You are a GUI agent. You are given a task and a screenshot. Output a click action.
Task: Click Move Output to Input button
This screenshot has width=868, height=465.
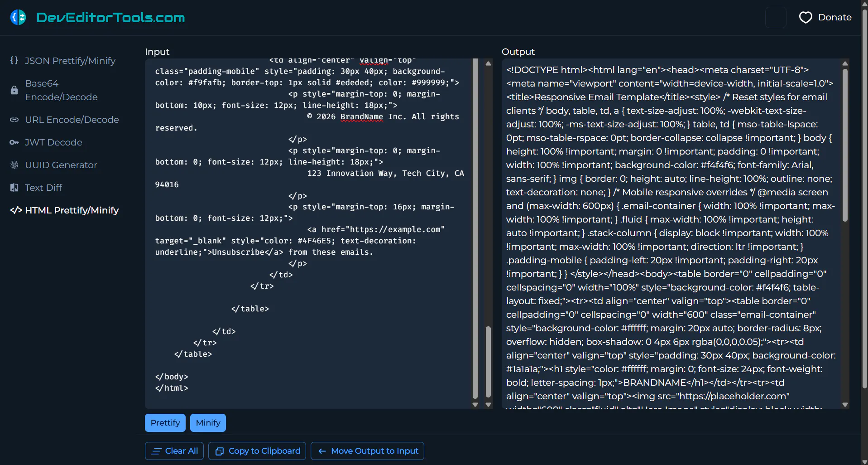(x=367, y=451)
